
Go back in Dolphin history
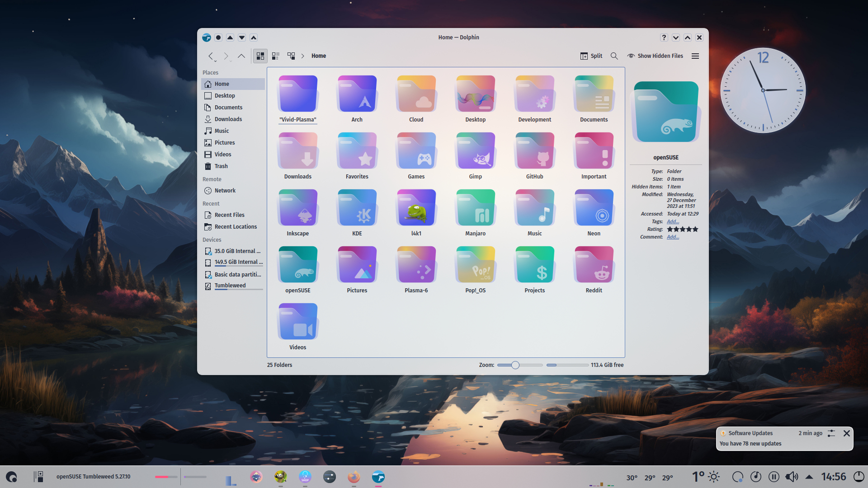coord(211,56)
